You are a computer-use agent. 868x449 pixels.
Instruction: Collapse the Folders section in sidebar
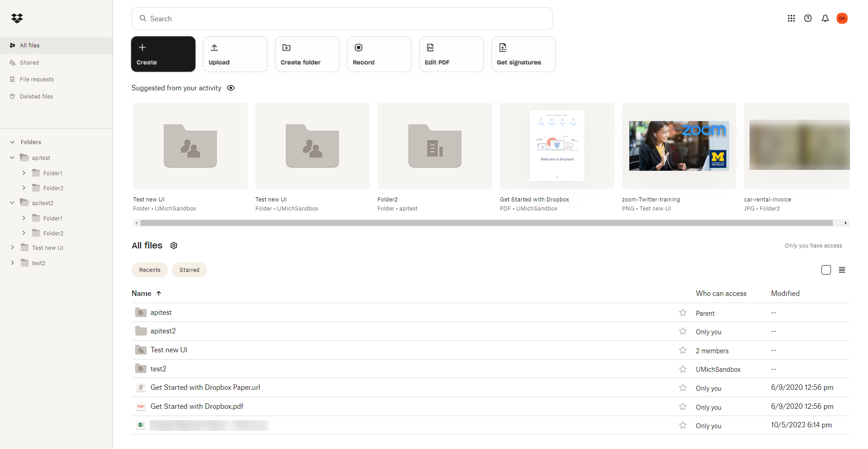point(13,142)
